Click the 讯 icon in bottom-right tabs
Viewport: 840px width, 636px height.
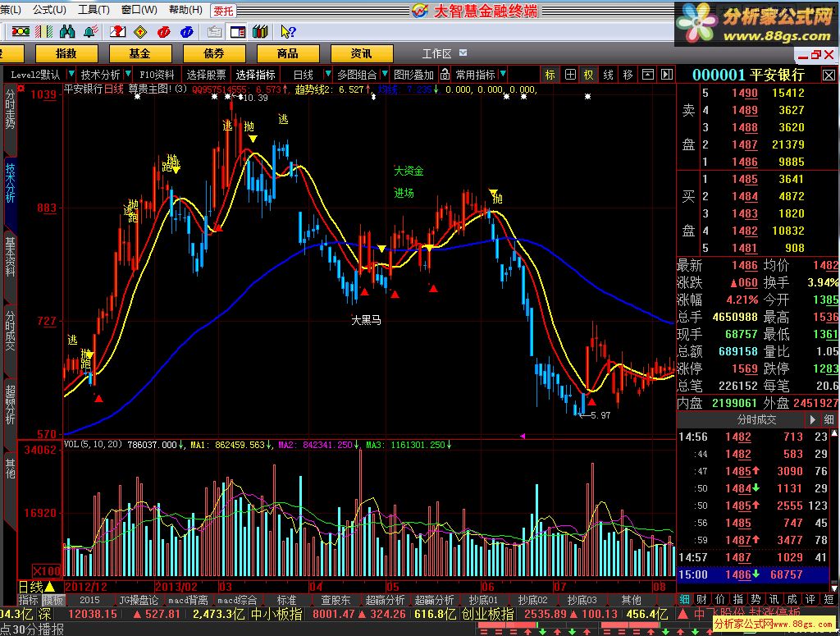click(x=774, y=600)
